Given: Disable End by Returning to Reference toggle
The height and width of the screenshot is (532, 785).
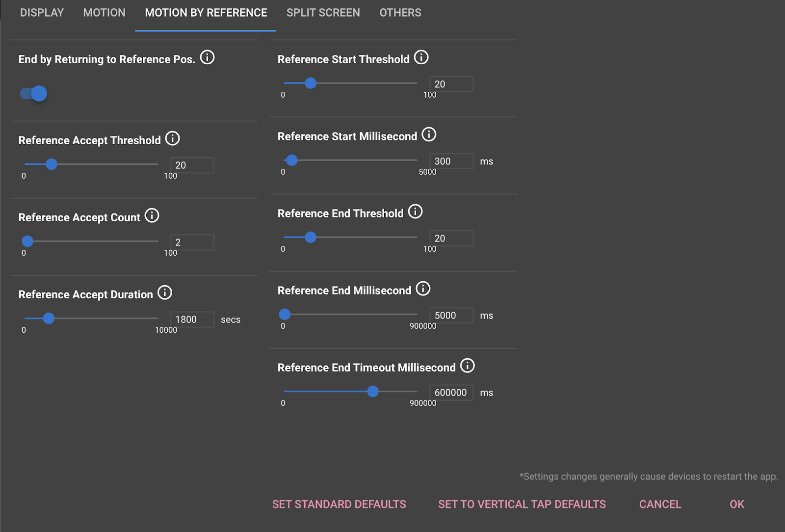Looking at the screenshot, I should click(x=34, y=93).
